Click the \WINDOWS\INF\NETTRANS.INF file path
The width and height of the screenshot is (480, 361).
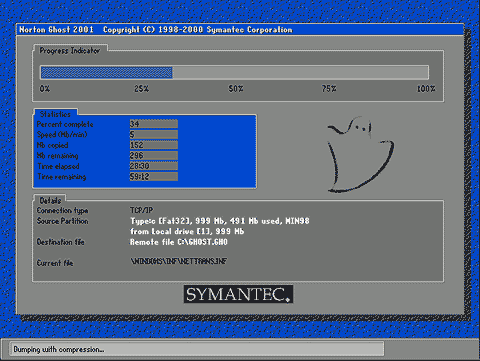click(x=179, y=261)
